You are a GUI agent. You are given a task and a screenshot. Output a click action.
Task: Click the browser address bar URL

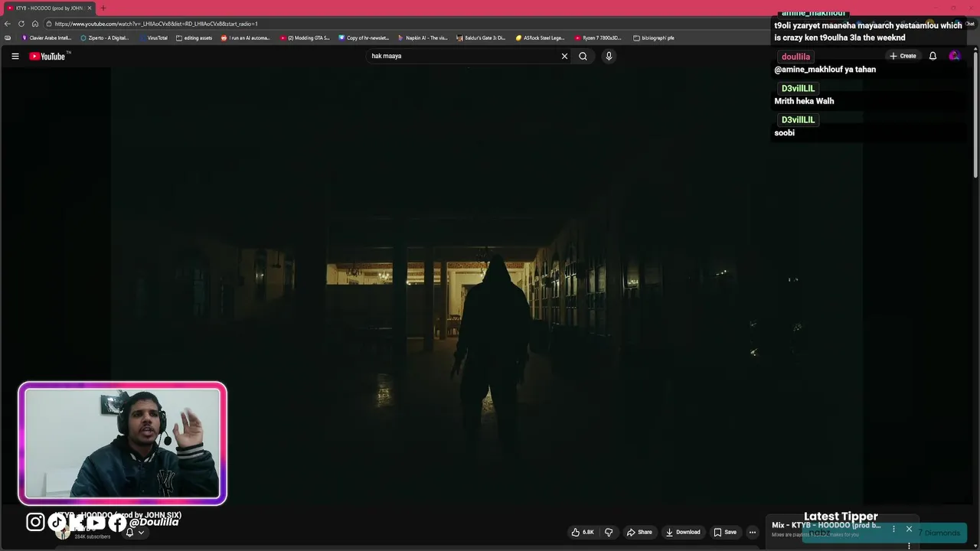pos(156,24)
